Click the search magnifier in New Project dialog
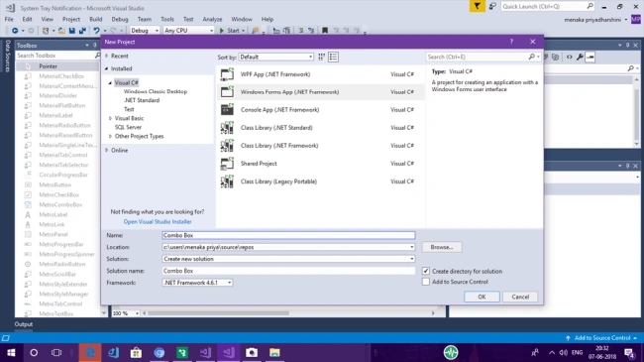The image size is (644, 362). coord(531,57)
